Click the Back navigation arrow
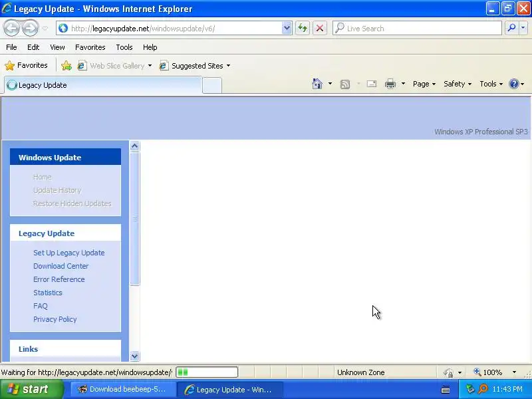Screen dimensions: 532x399 (x=11, y=28)
